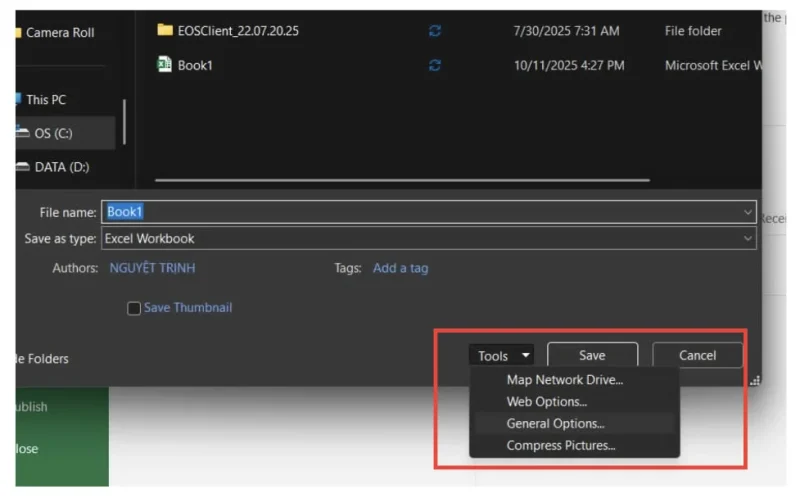Choose Map Network Drive from Tools menu

pyautogui.click(x=564, y=380)
